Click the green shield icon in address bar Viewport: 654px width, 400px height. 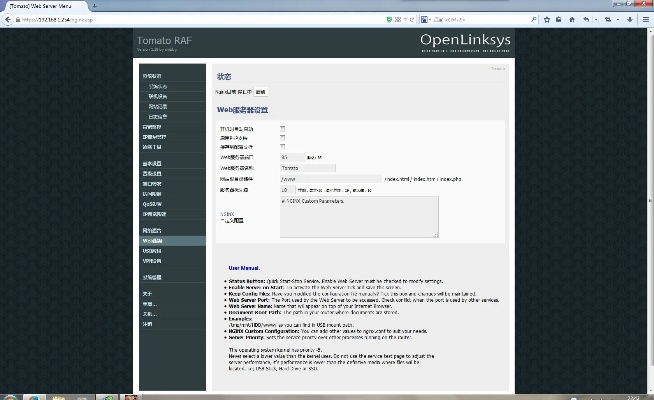(x=389, y=19)
